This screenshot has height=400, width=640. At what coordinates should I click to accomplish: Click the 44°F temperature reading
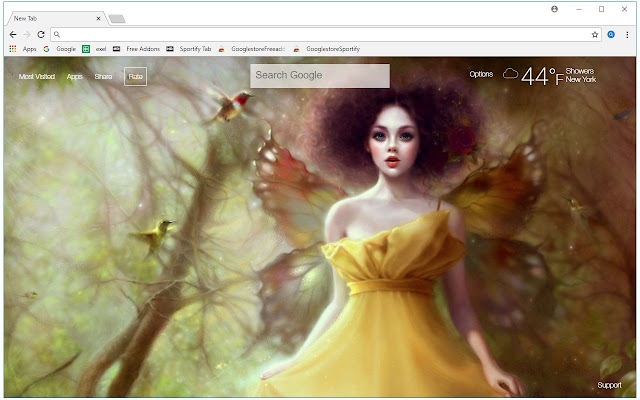(542, 76)
